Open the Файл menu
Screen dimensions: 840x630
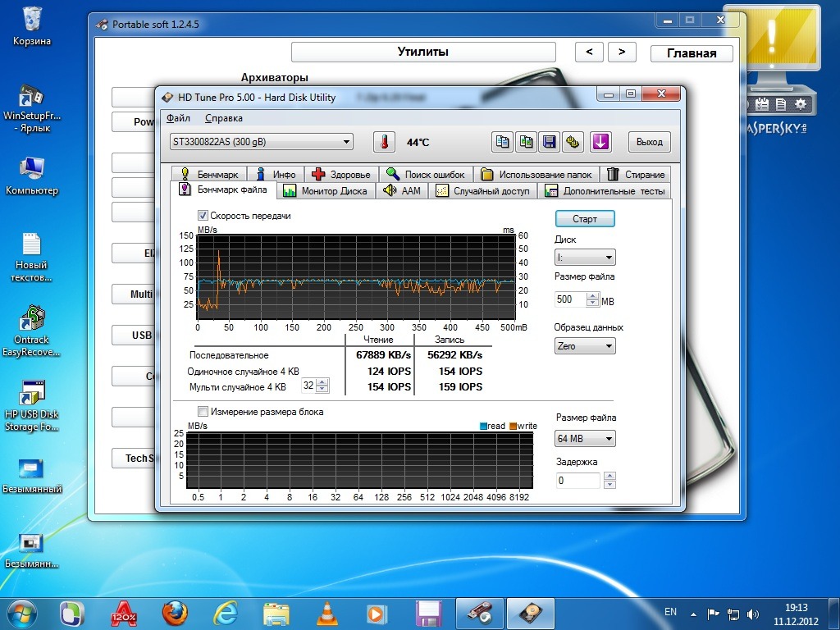coord(178,118)
